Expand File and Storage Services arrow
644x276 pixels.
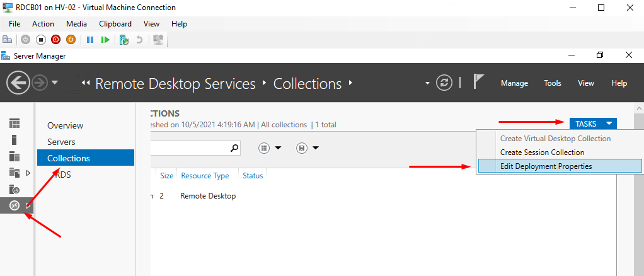click(x=28, y=173)
